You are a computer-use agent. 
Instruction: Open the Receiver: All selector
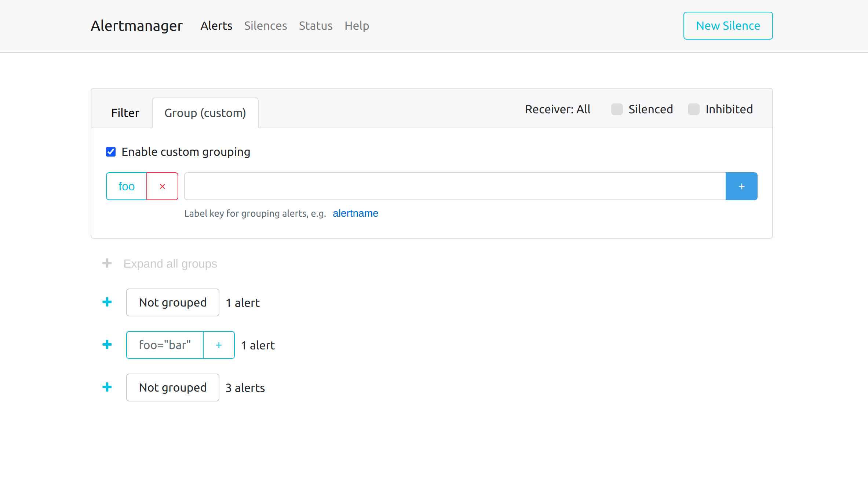tap(558, 109)
